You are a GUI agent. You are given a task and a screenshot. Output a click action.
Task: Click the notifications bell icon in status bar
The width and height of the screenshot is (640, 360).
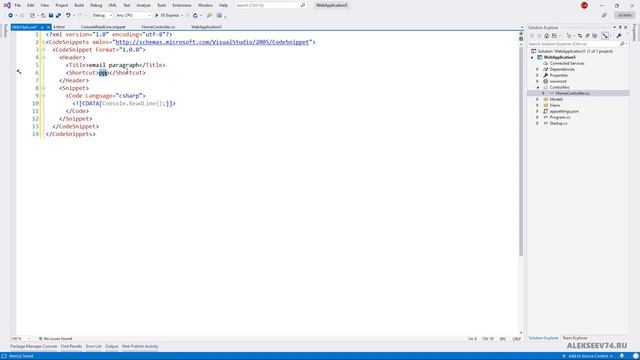tap(622, 356)
